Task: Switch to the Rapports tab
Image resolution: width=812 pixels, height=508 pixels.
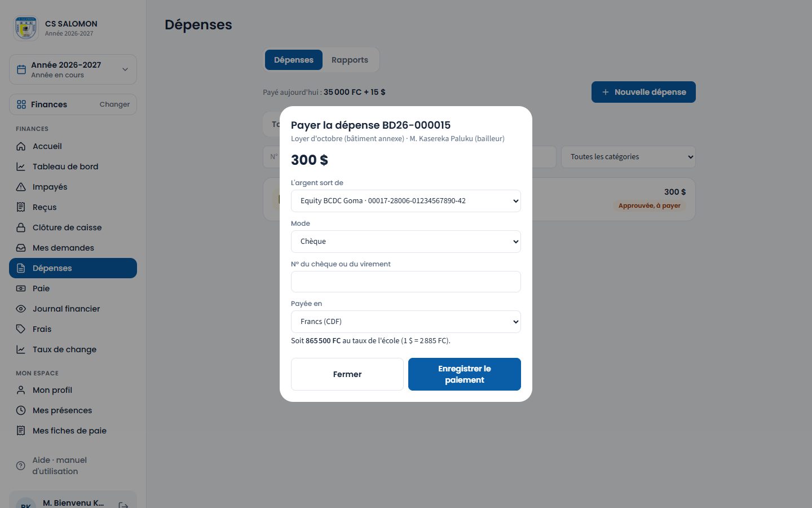Action: coord(350,60)
